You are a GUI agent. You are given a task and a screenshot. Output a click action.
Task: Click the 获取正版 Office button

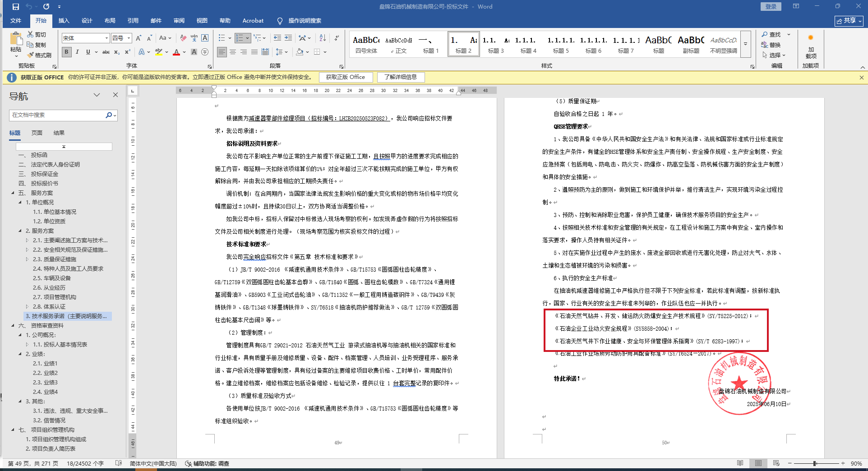(x=346, y=77)
